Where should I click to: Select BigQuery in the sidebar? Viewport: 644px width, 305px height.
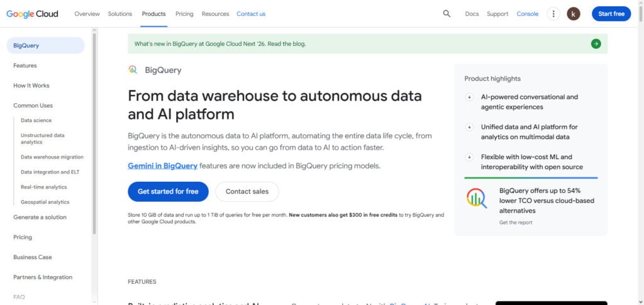pyautogui.click(x=45, y=45)
